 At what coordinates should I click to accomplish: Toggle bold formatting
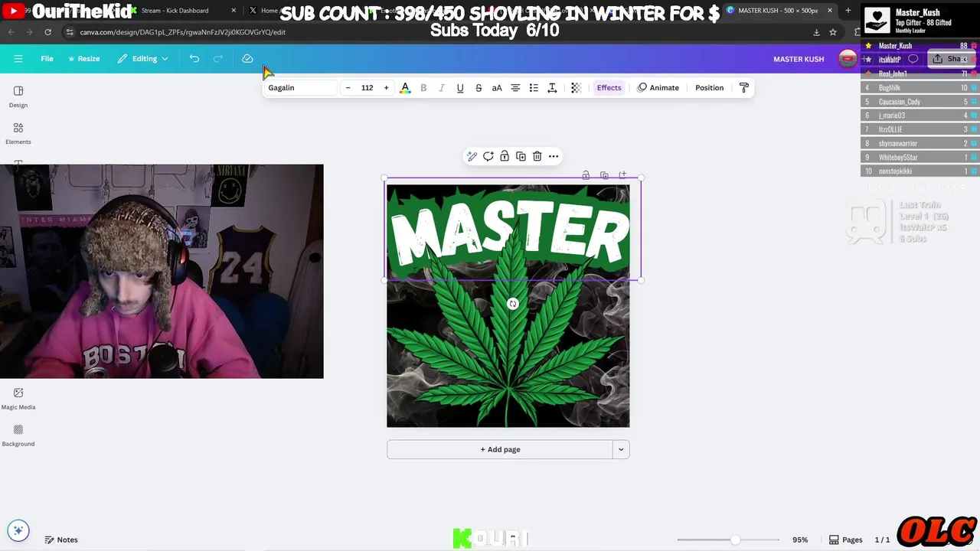click(423, 88)
